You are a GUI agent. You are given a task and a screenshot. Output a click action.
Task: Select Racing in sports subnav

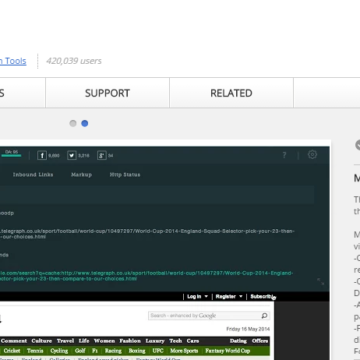pos(113,351)
